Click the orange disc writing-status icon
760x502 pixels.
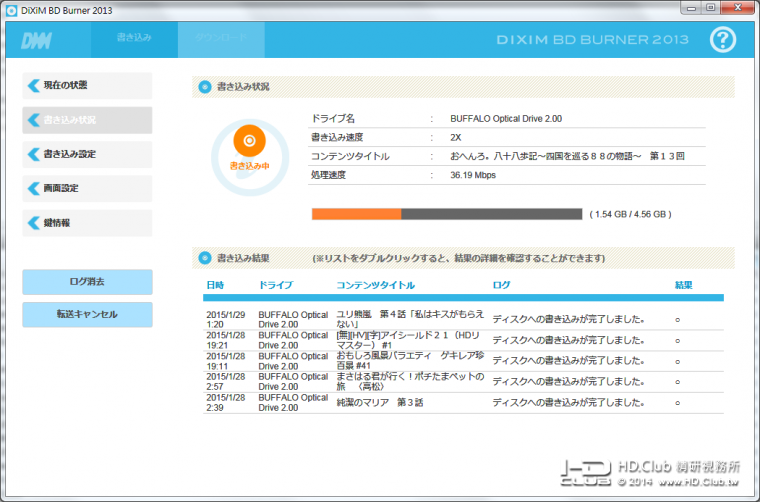[x=249, y=141]
